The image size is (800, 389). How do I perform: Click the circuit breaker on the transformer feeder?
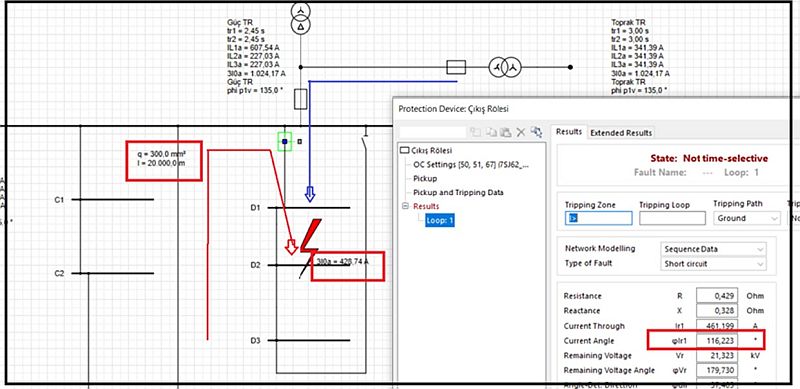(x=301, y=99)
